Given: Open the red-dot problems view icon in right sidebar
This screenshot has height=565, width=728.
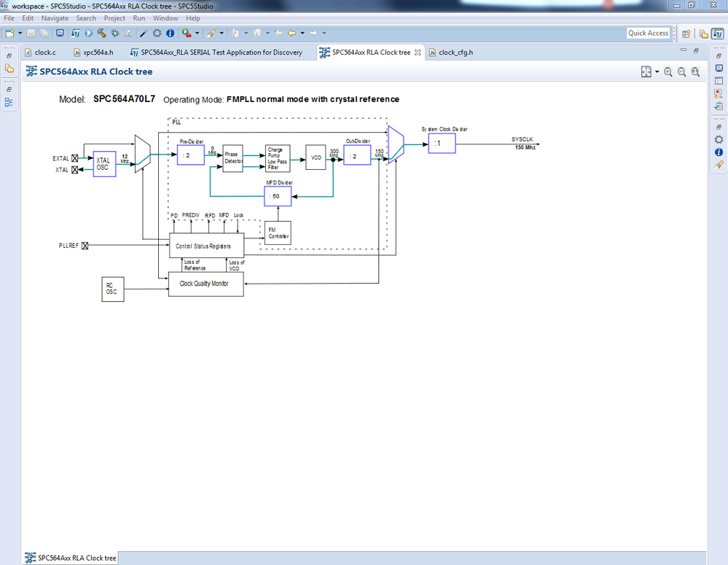Looking at the screenshot, I should point(719,93).
